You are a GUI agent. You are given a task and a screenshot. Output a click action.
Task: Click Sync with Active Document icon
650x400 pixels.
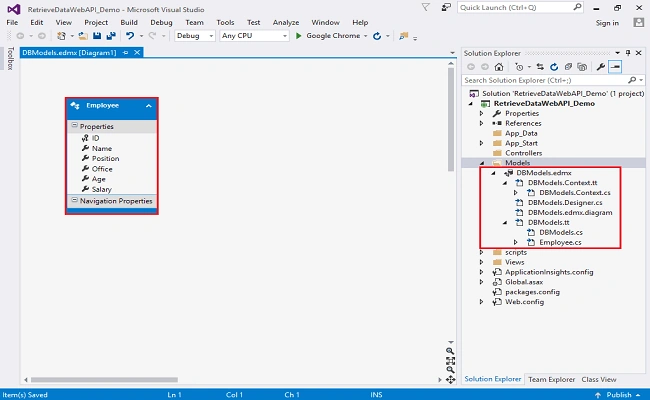pyautogui.click(x=540, y=67)
